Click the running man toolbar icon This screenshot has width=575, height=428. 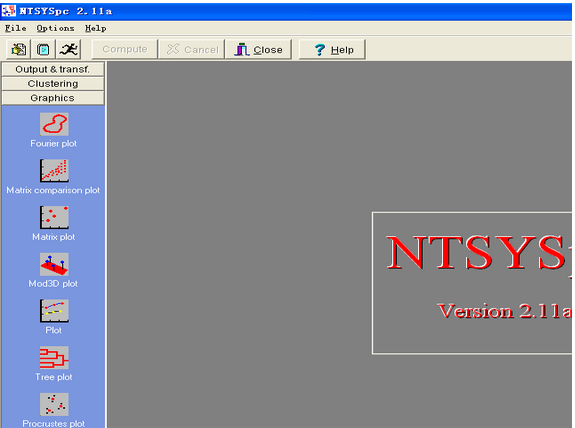pos(69,49)
